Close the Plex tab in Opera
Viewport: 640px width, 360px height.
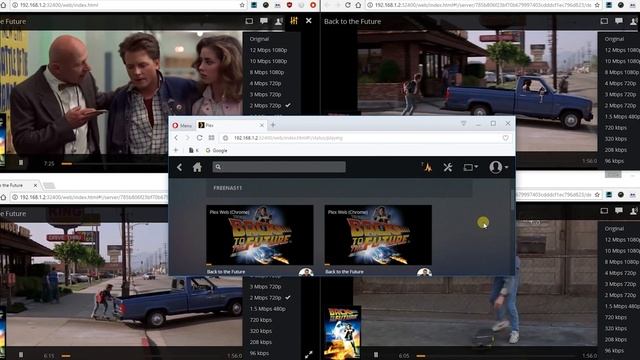pyautogui.click(x=262, y=125)
